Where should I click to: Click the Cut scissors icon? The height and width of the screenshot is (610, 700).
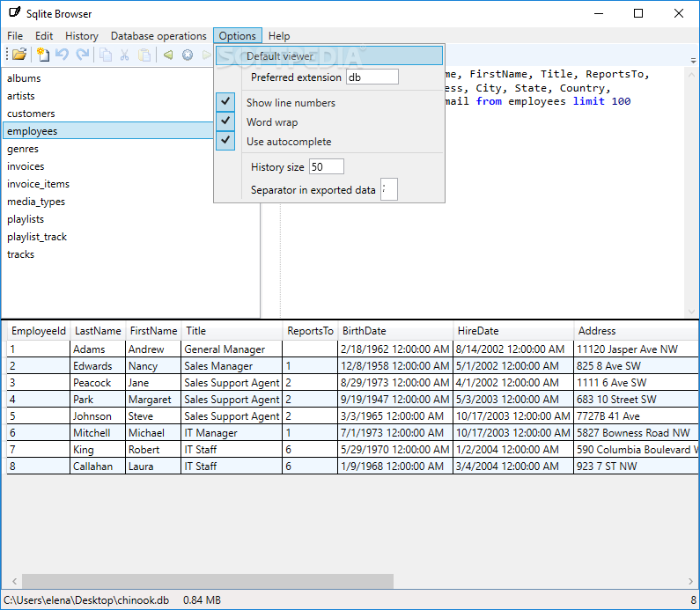124,55
